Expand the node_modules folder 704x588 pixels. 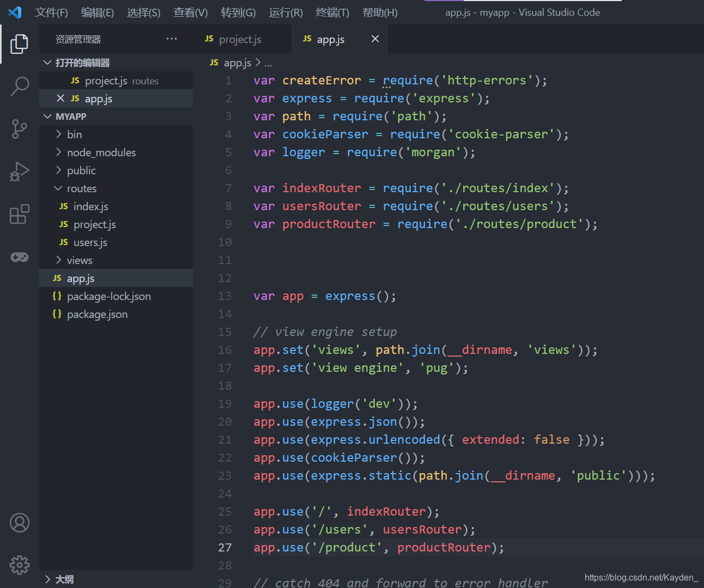coord(58,152)
